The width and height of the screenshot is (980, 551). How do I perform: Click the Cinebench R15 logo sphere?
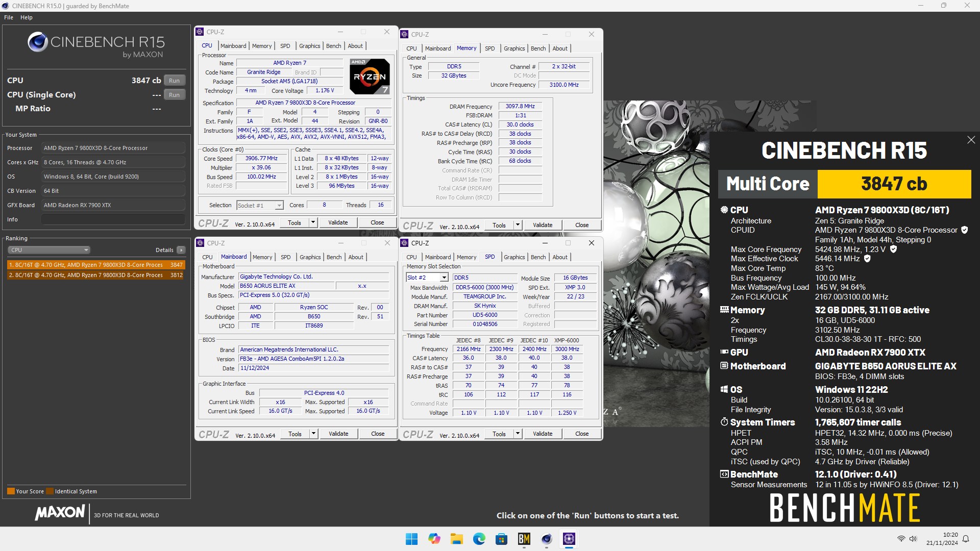(37, 42)
